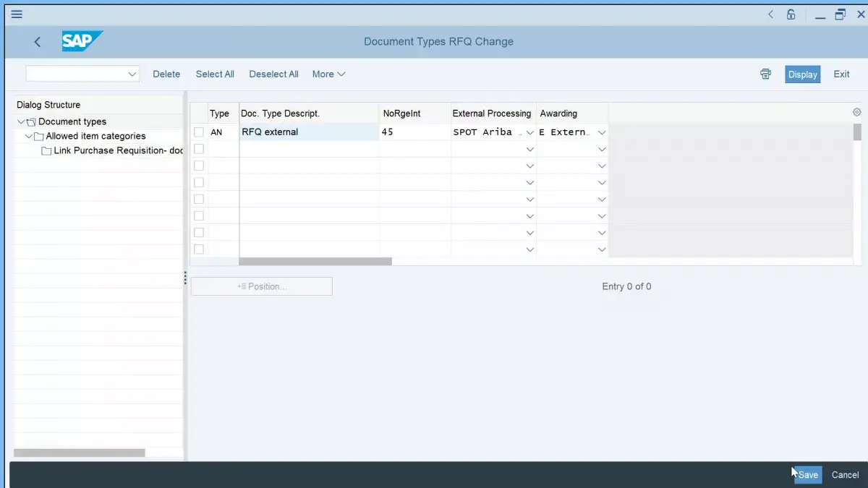Open External Processing dropdown showing SPOT Ariba
868x488 pixels.
pos(530,132)
